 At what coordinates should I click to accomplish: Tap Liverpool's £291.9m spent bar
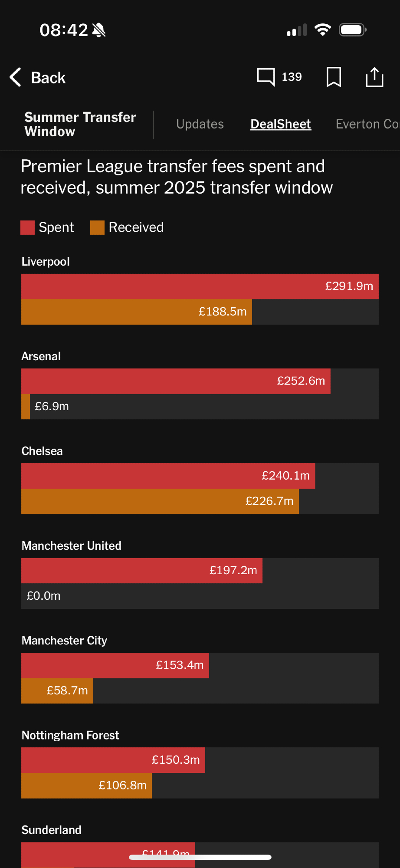click(200, 286)
